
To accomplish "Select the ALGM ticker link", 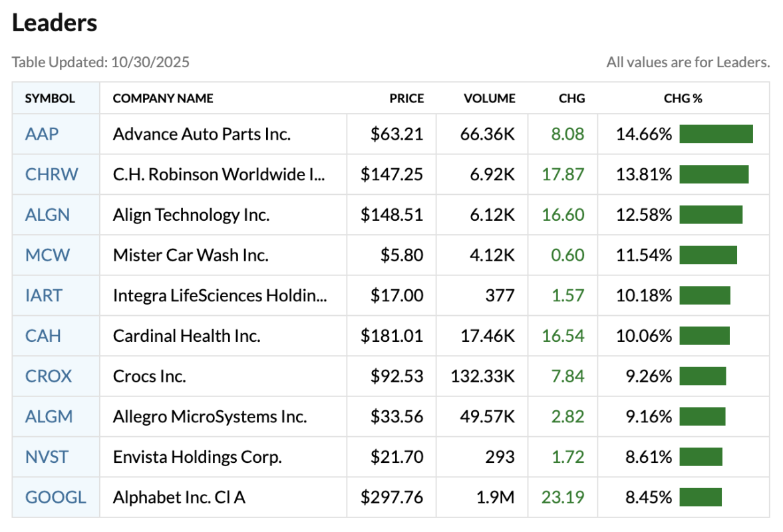I will tap(49, 417).
